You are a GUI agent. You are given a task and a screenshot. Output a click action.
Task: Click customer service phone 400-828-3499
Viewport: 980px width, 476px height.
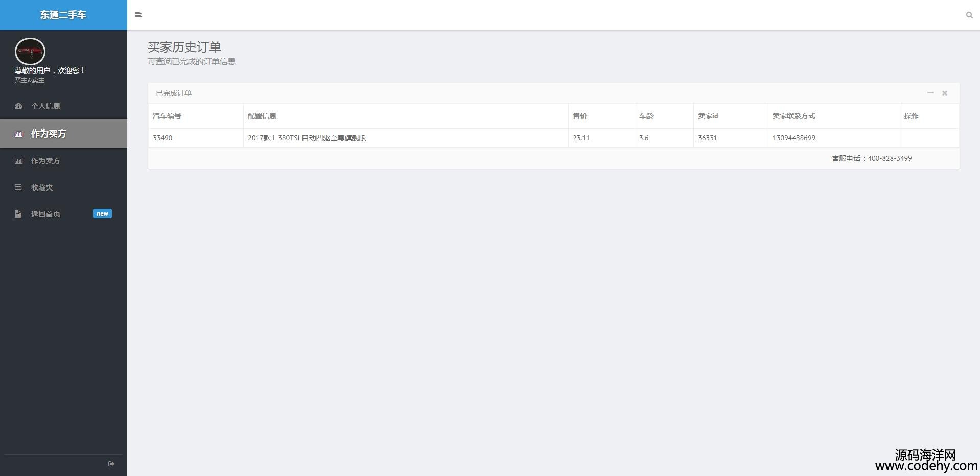tap(890, 158)
